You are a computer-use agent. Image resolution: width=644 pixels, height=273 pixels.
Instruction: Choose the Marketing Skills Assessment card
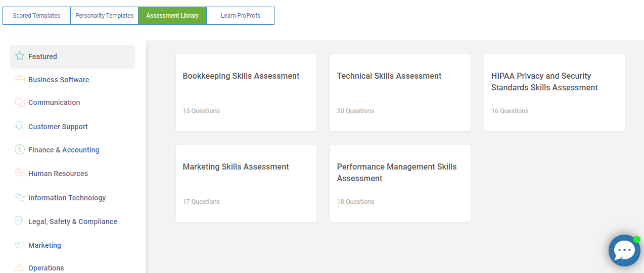click(x=246, y=183)
